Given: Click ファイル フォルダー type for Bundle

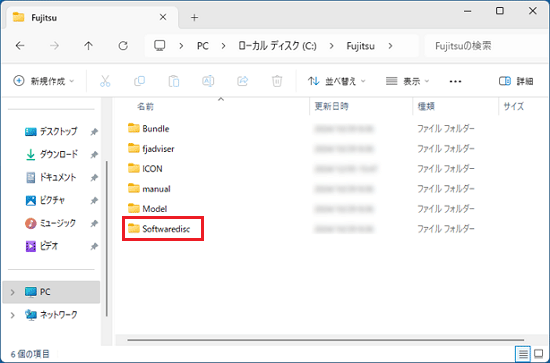Looking at the screenshot, I should coord(445,129).
